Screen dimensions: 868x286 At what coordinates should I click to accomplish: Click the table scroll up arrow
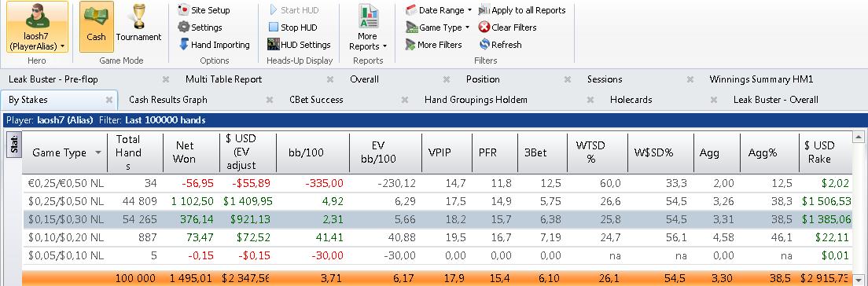(859, 137)
